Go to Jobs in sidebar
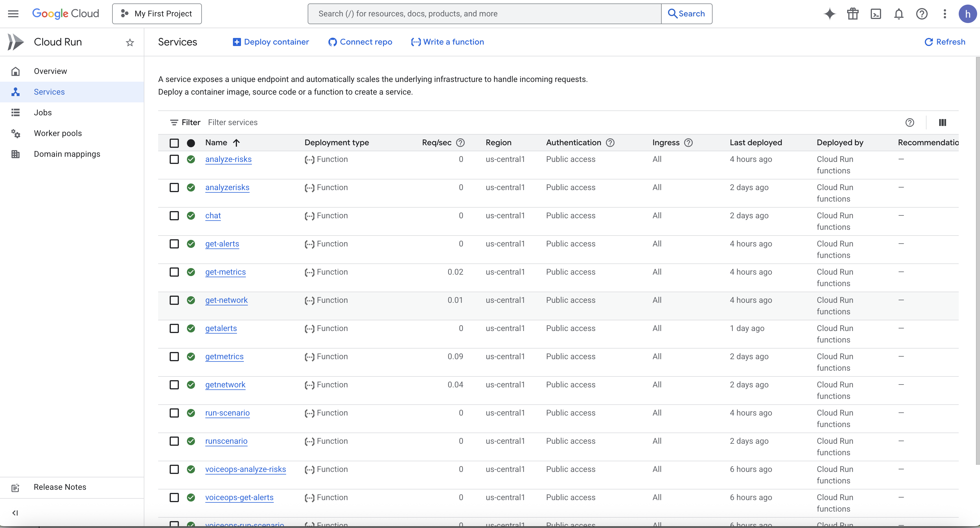 [43, 113]
